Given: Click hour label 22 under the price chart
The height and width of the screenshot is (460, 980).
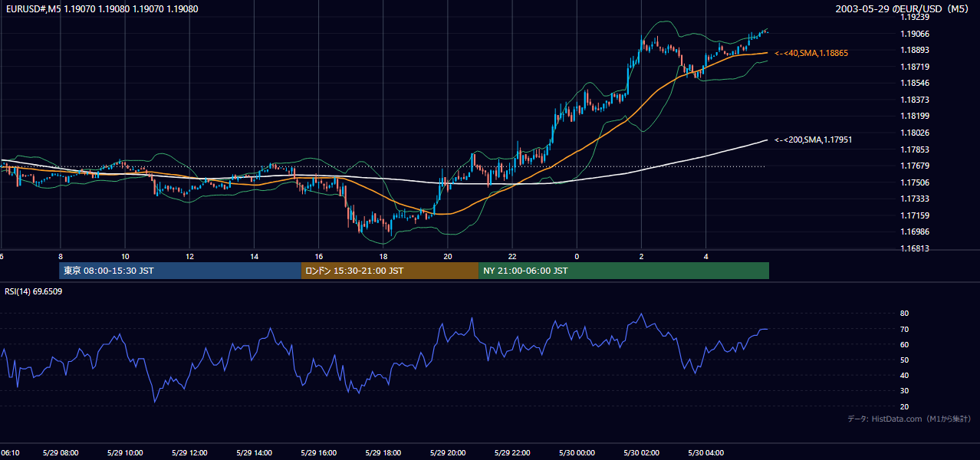Looking at the screenshot, I should point(512,257).
